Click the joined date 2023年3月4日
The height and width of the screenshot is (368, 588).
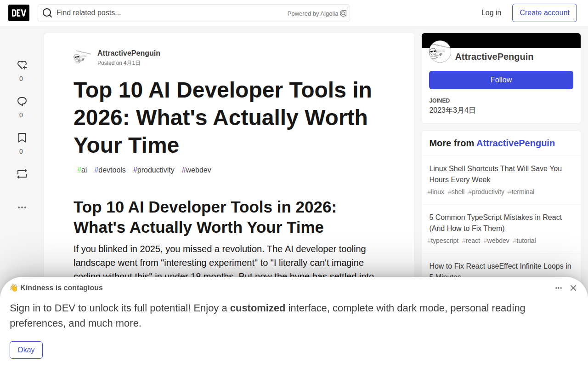tap(452, 110)
